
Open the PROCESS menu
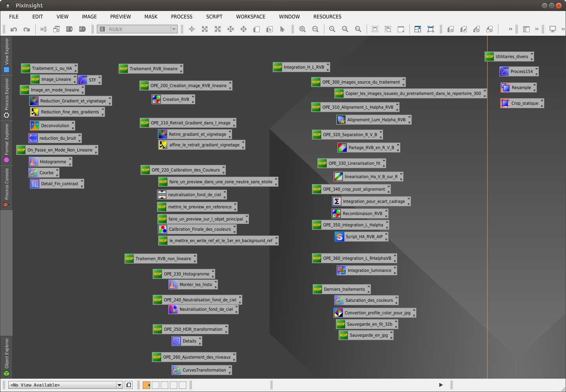[182, 17]
